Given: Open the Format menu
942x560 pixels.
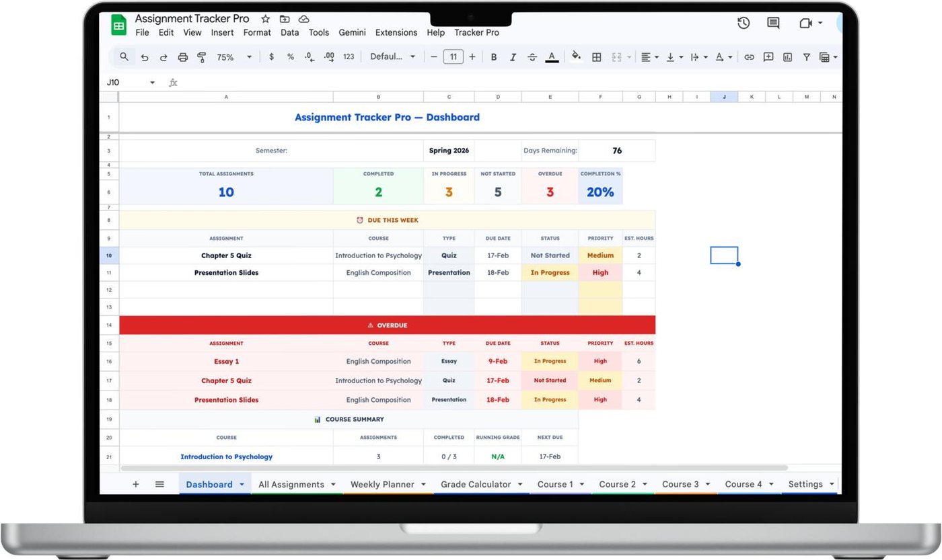Looking at the screenshot, I should (257, 32).
